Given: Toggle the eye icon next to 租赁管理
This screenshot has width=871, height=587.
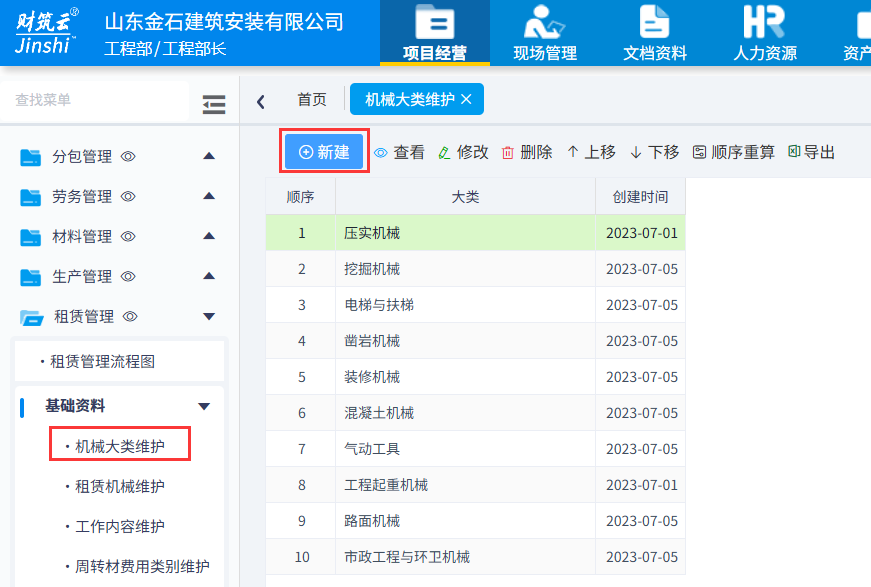Looking at the screenshot, I should coord(130,317).
